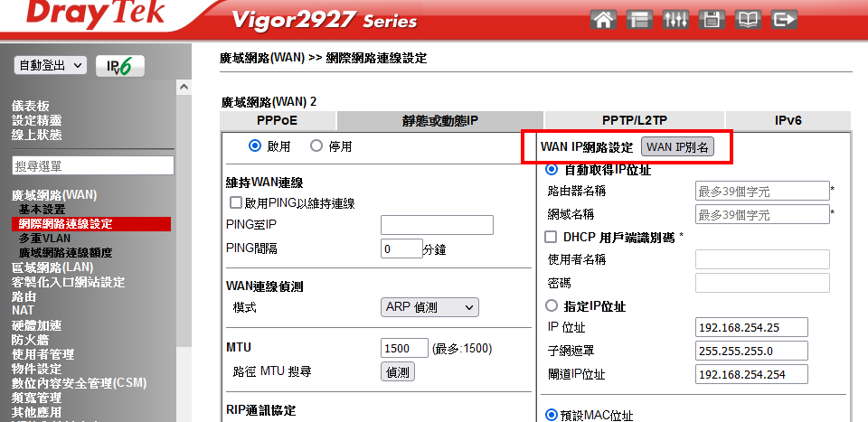Open the book manual icon
This screenshot has height=422, width=868.
tap(748, 20)
